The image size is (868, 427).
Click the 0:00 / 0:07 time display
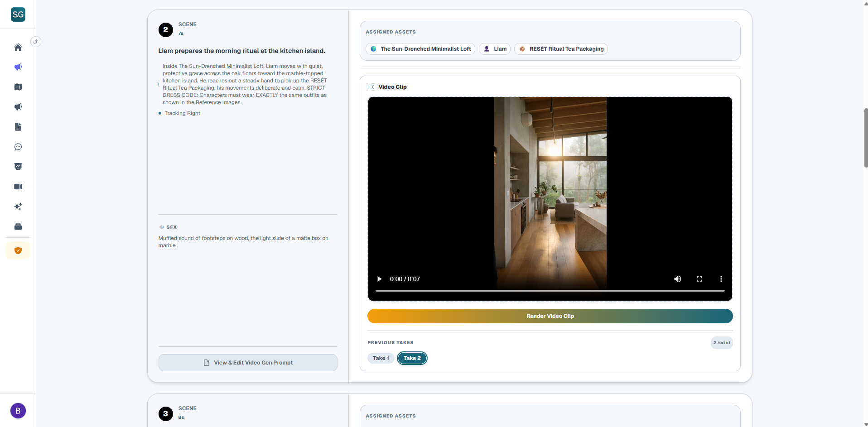405,279
